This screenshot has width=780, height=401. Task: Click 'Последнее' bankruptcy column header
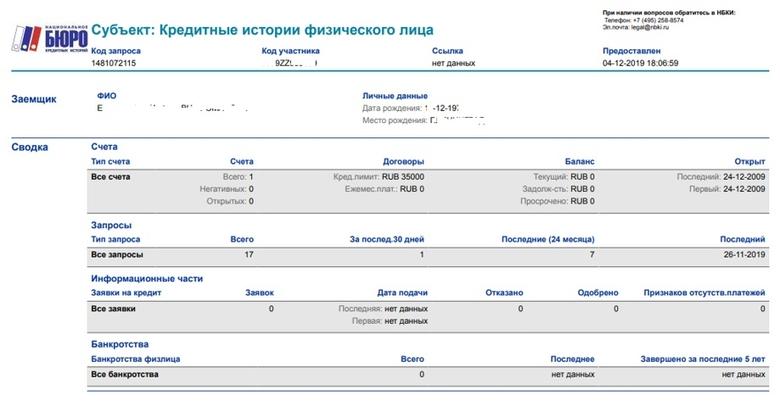(572, 359)
